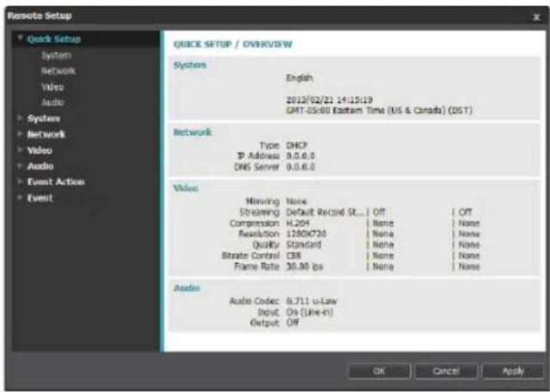The width and height of the screenshot is (550, 392).
Task: Click the IP Address 0.0.0.0 value
Action: click(x=301, y=156)
